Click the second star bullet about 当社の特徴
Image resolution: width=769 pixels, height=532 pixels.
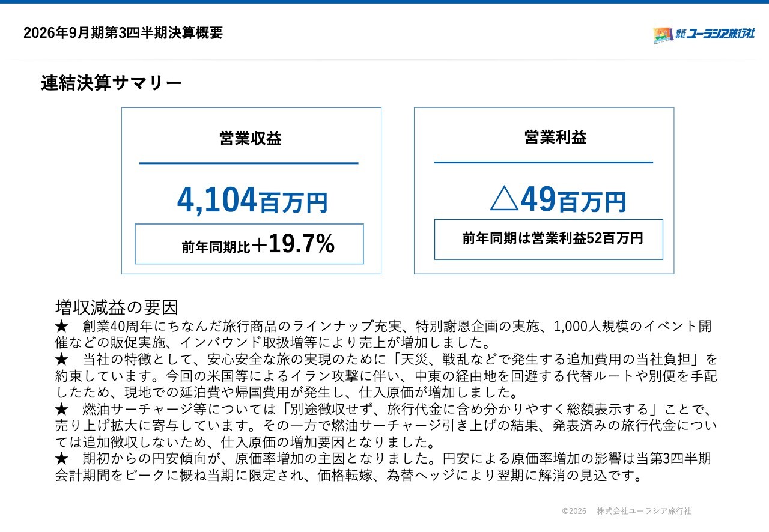[62, 360]
